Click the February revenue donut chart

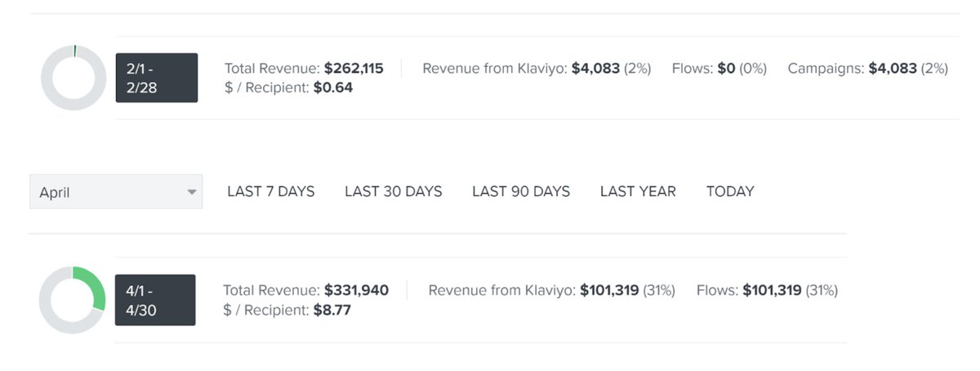click(73, 78)
